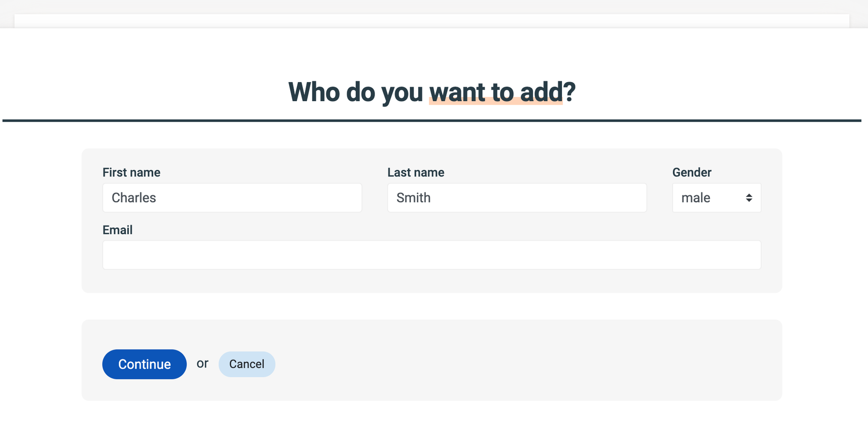Focus the Last name field containing Smith

(517, 198)
